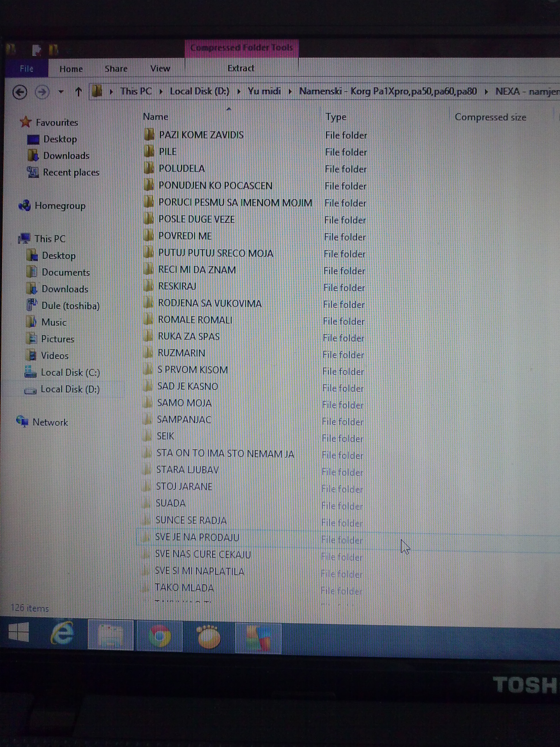Sort list by Name column header
This screenshot has height=747, width=560.
point(155,117)
